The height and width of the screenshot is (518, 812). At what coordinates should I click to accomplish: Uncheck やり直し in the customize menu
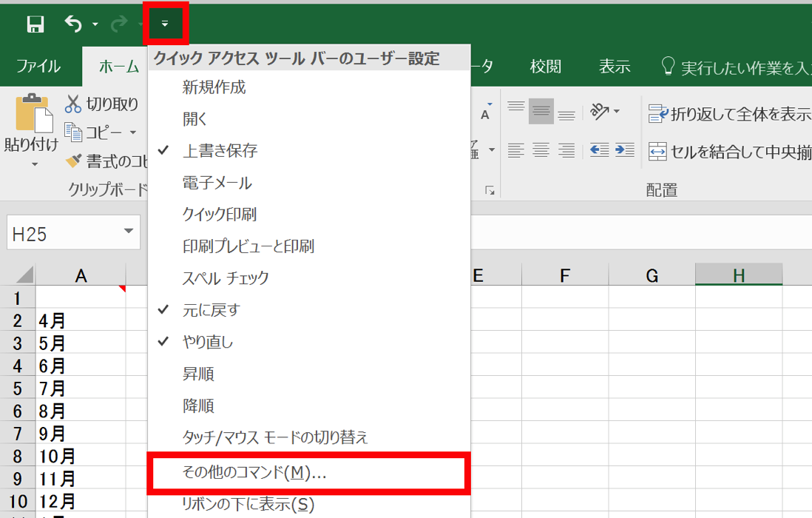(207, 342)
